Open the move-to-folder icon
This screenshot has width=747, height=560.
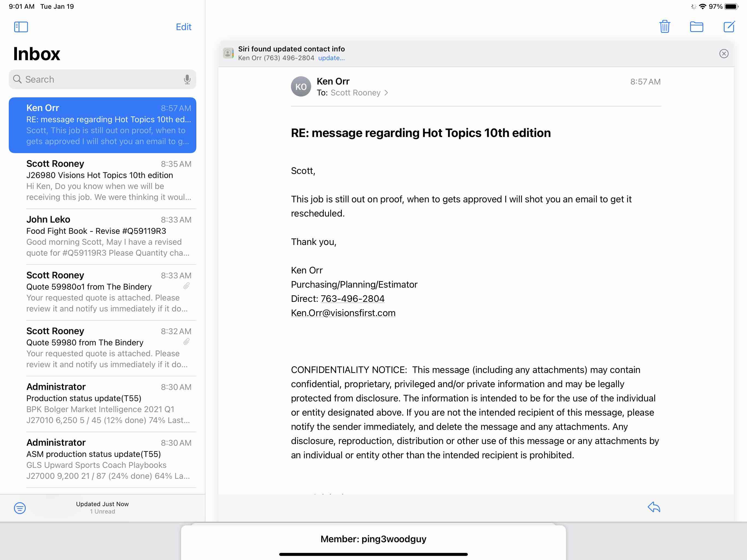click(x=696, y=27)
